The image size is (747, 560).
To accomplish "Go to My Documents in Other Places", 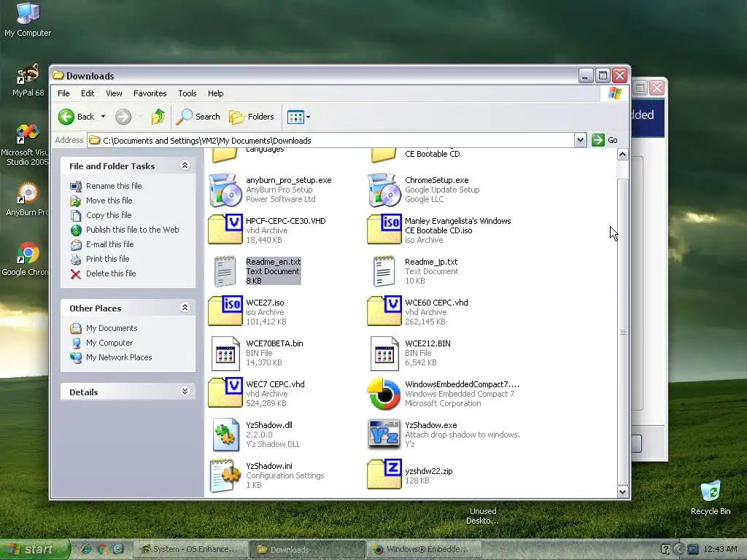I will 112,328.
